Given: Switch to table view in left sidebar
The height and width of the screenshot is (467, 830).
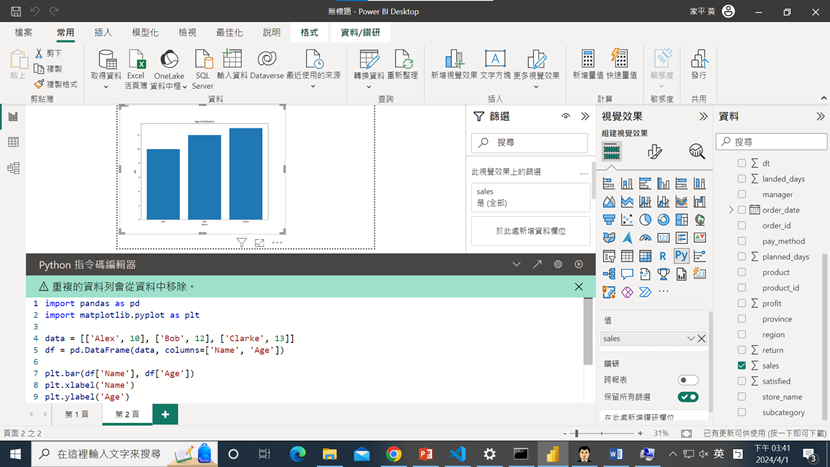Looking at the screenshot, I should (x=13, y=143).
